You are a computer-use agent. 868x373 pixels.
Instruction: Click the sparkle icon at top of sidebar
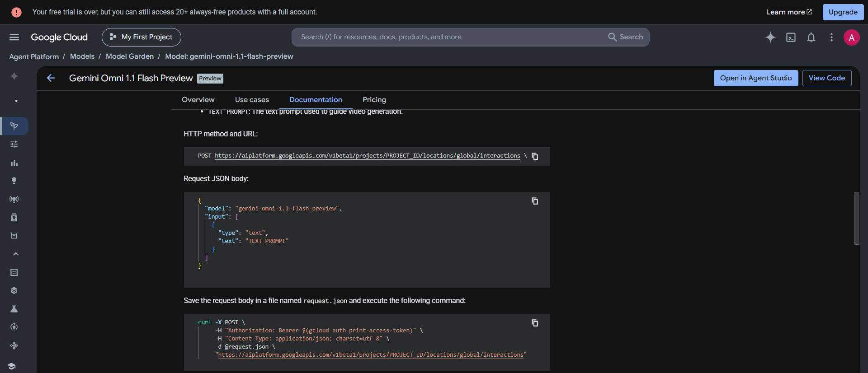(x=14, y=76)
